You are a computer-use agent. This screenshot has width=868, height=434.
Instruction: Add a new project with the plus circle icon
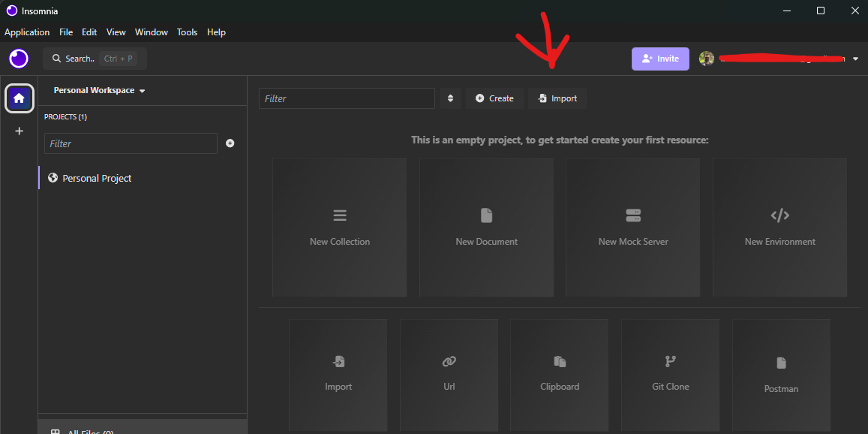(230, 143)
